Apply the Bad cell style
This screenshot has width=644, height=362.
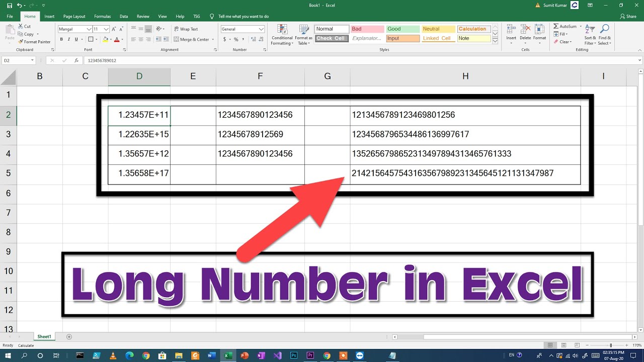tap(367, 29)
